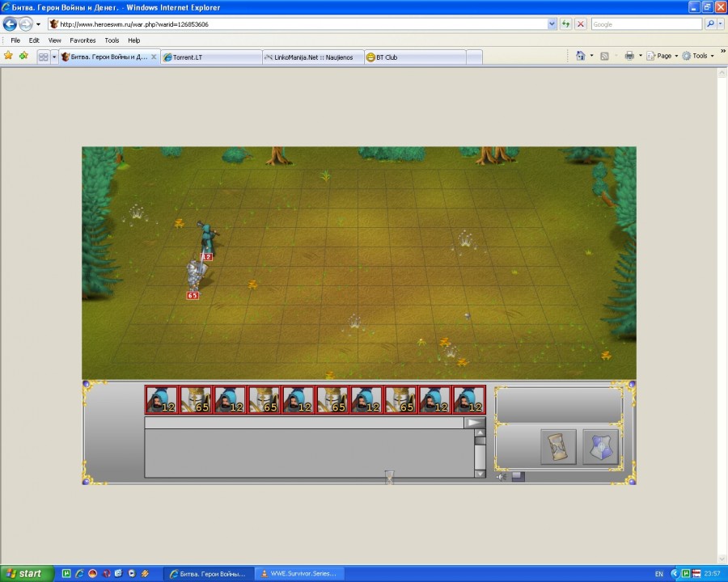The image size is (728, 582).
Task: Open recent pages dropdown next to Forward
Action: (39, 24)
